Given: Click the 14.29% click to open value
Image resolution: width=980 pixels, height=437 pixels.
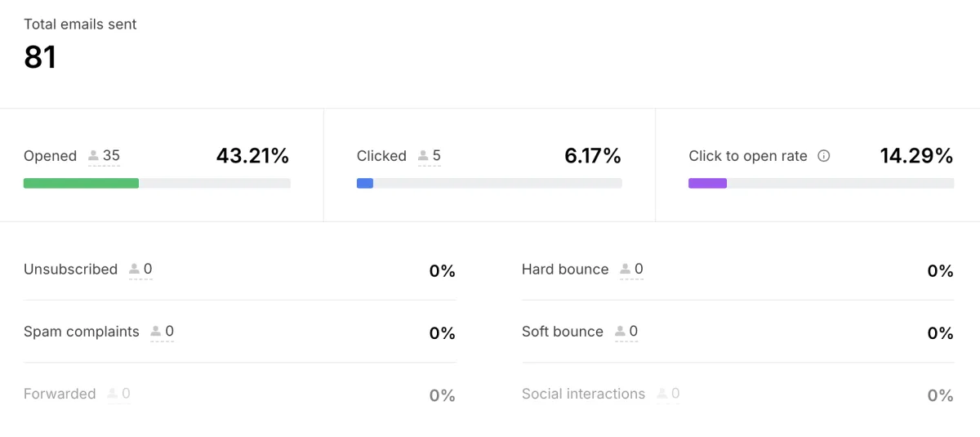Looking at the screenshot, I should click(916, 156).
